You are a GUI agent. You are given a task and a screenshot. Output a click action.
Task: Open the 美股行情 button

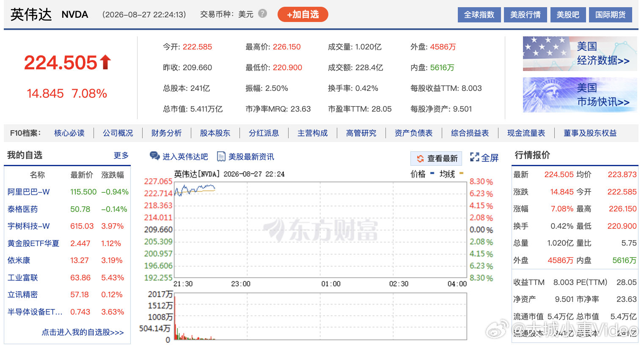tap(526, 15)
